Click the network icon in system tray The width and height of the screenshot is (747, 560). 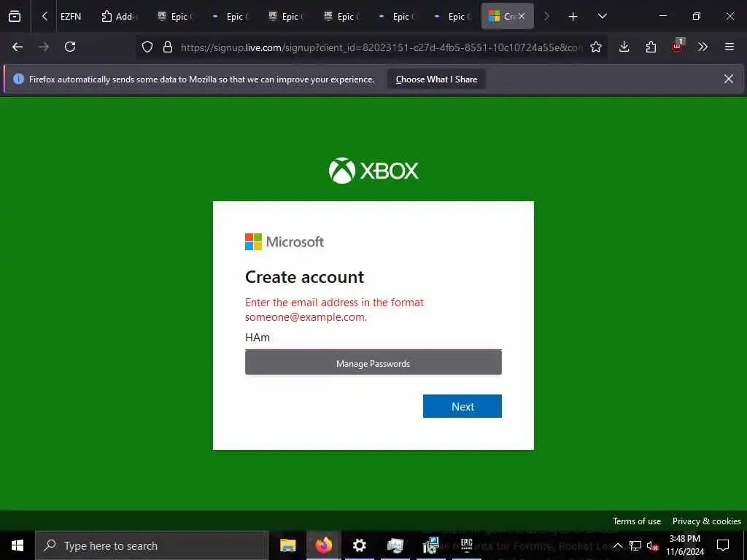[635, 545]
